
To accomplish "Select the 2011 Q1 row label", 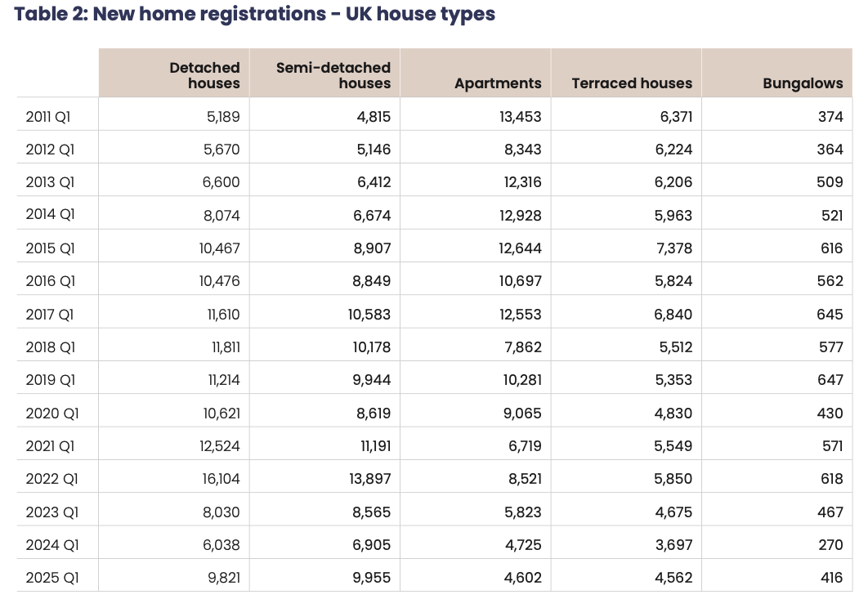I will tap(48, 117).
